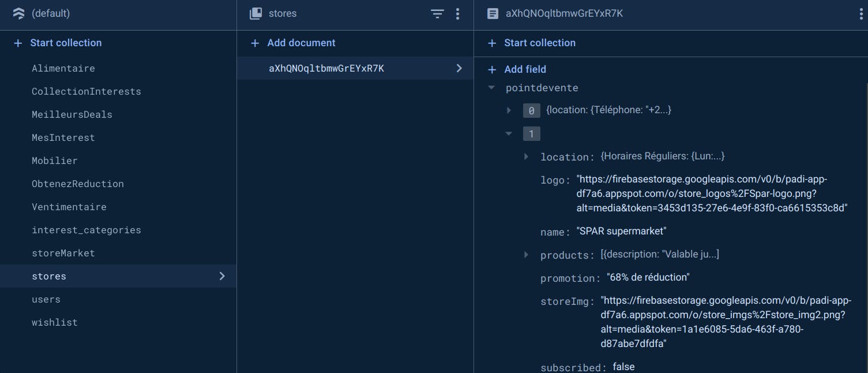The image size is (868, 373).
Task: Open the storeMarket collection
Action: pos(63,253)
